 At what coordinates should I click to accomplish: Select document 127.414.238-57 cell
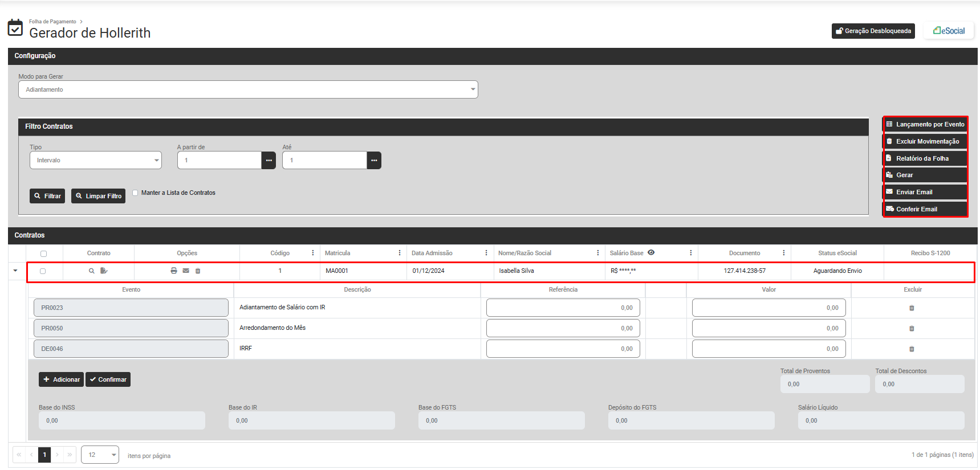(x=745, y=271)
